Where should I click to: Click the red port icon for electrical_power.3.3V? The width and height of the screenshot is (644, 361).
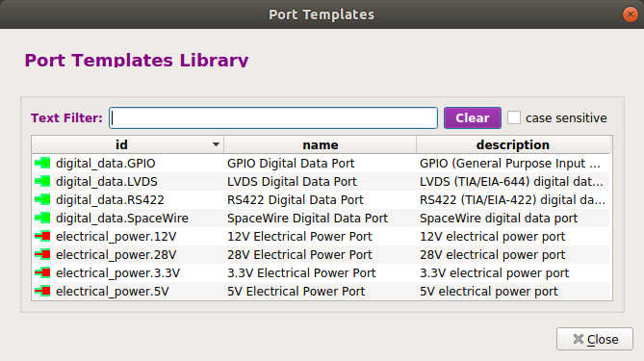coord(42,272)
